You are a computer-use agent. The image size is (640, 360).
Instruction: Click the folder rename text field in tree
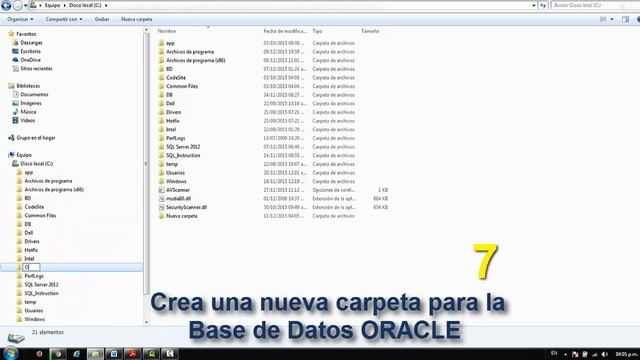tap(31, 267)
